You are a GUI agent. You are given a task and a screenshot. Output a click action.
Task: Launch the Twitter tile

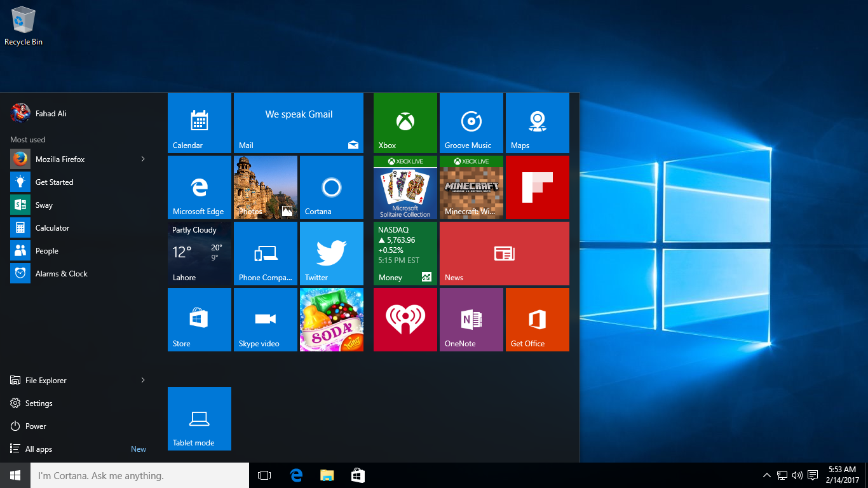point(332,254)
